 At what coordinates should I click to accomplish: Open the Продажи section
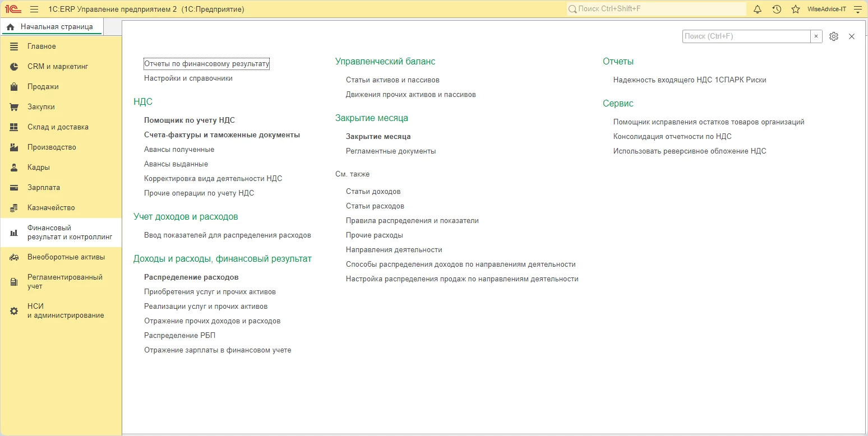[x=61, y=87]
